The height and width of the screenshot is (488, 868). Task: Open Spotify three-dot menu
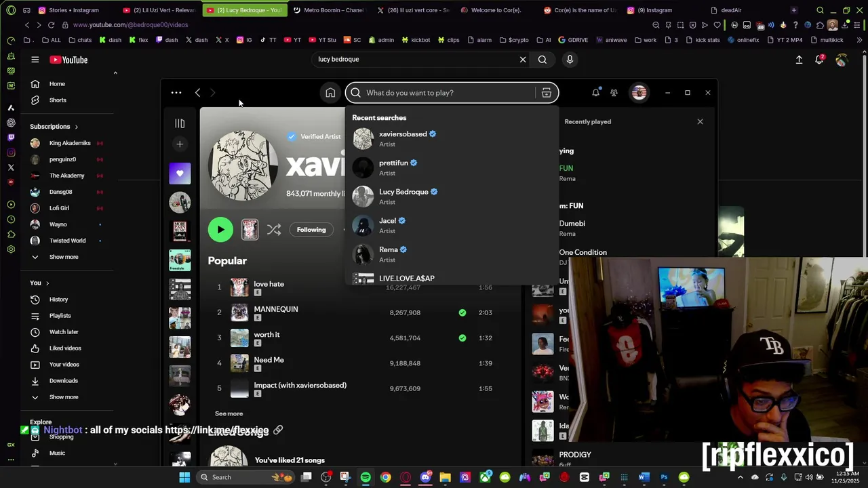(x=176, y=93)
